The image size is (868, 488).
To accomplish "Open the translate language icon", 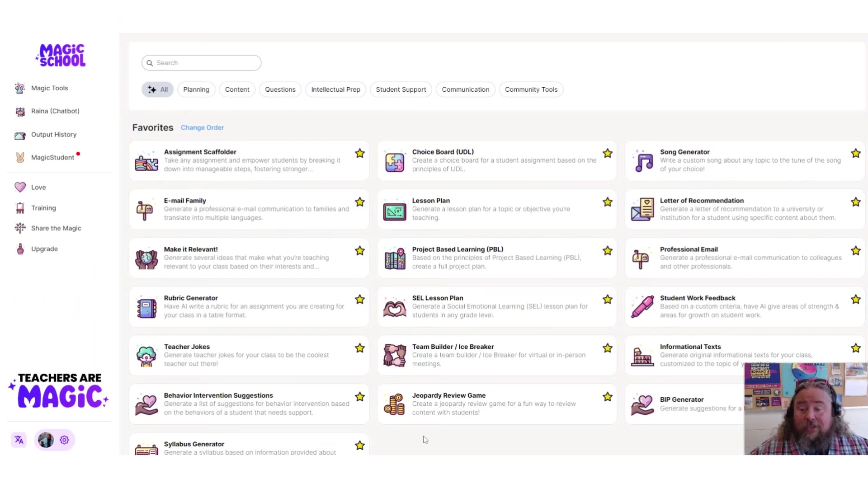I will pos(19,440).
